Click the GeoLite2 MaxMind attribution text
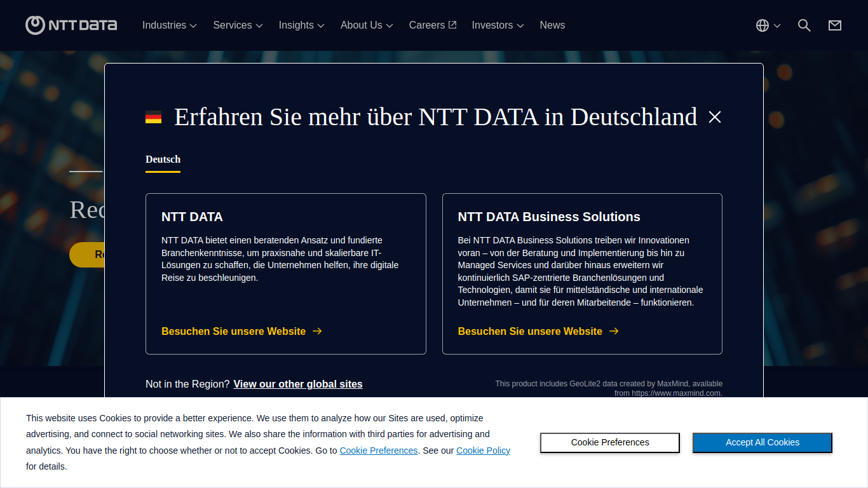 pyautogui.click(x=609, y=388)
